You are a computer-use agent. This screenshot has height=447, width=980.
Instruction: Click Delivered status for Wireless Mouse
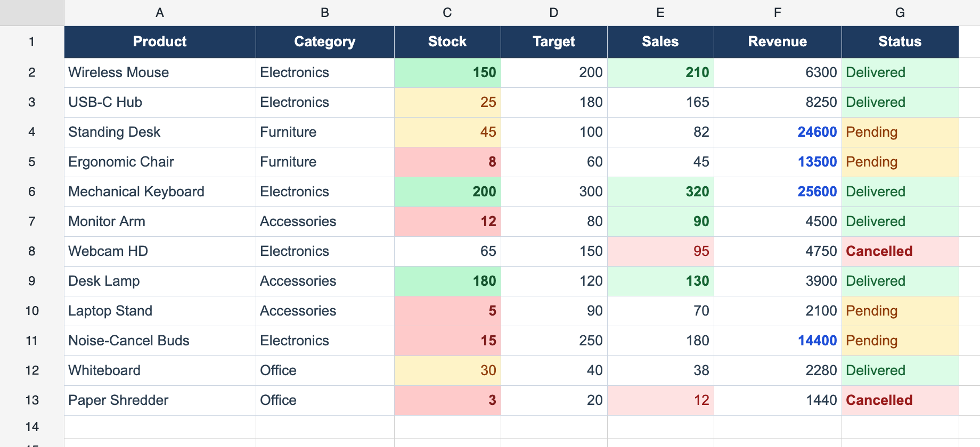pyautogui.click(x=900, y=72)
